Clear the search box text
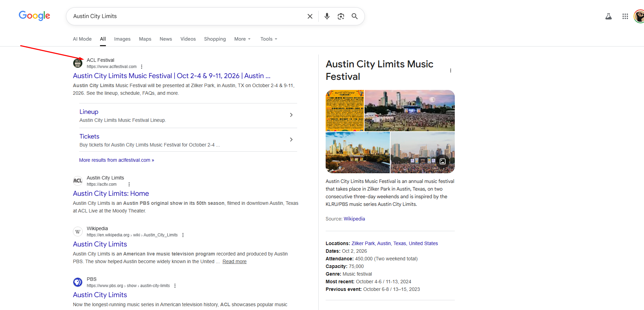The height and width of the screenshot is (310, 644). (310, 16)
